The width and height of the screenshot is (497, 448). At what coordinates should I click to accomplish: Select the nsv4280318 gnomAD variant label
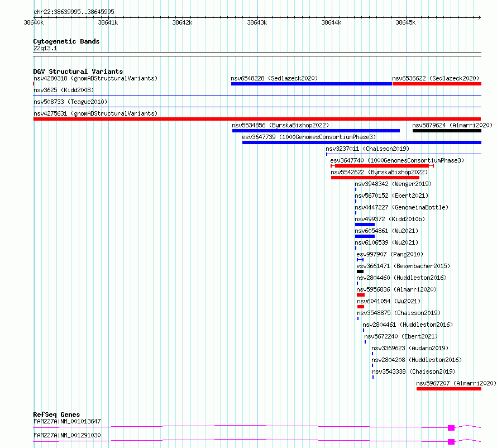click(x=95, y=78)
